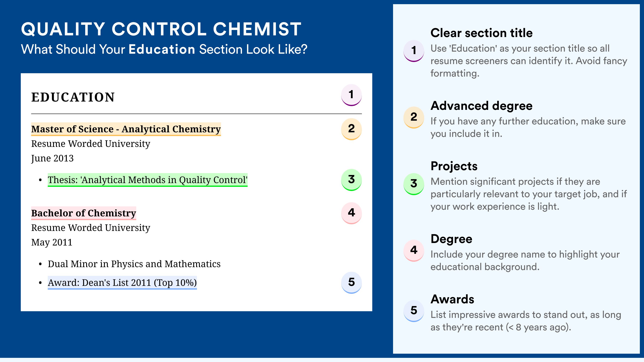644x362 pixels.
Task: Click the purple number 1 badge beside EDUCATION
Action: [x=351, y=95]
